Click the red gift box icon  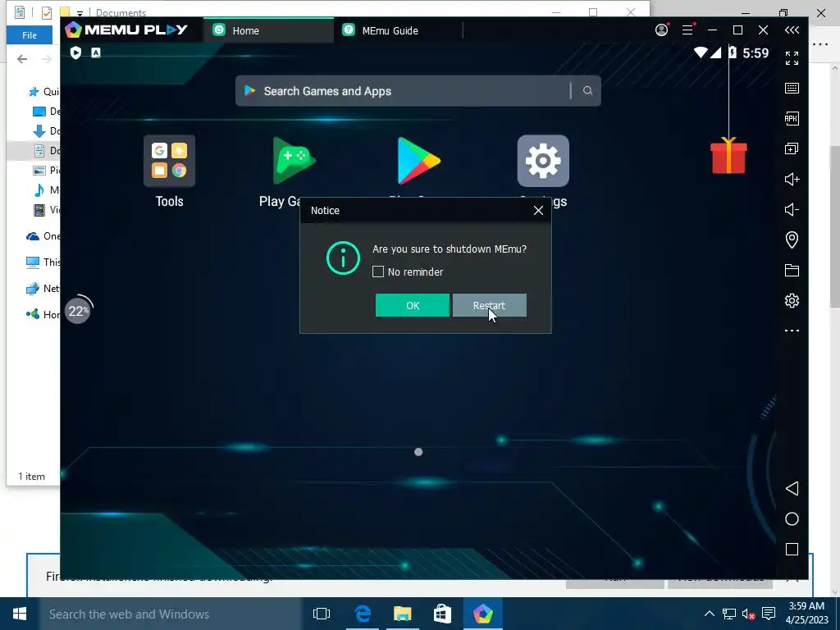(728, 155)
